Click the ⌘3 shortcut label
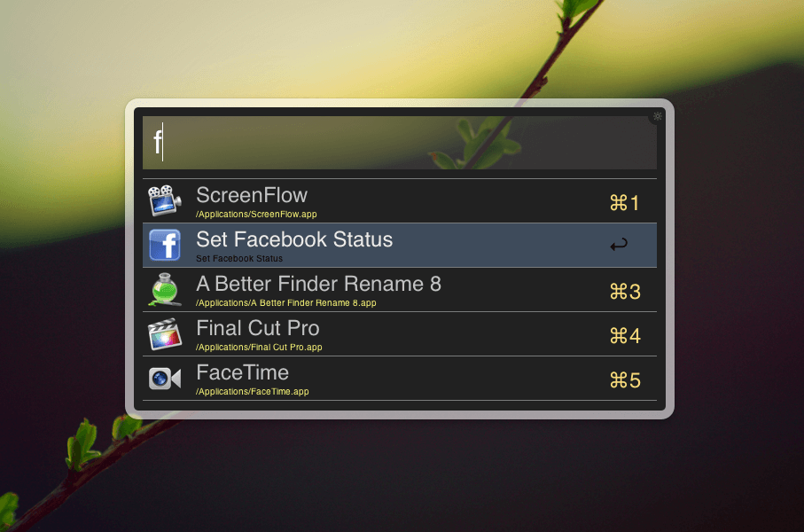Viewport: 804px width, 532px height. pyautogui.click(x=625, y=292)
